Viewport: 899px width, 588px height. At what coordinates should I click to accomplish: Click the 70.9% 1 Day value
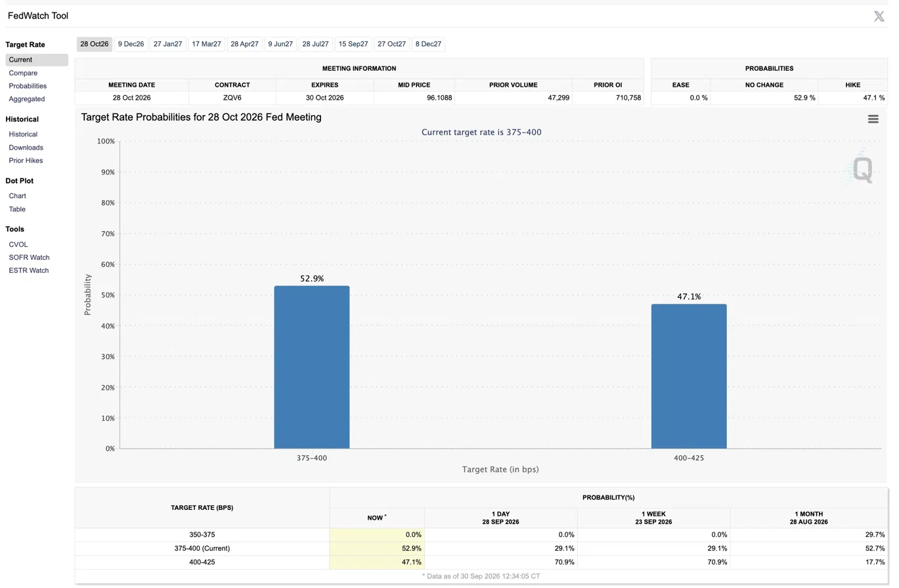(565, 562)
